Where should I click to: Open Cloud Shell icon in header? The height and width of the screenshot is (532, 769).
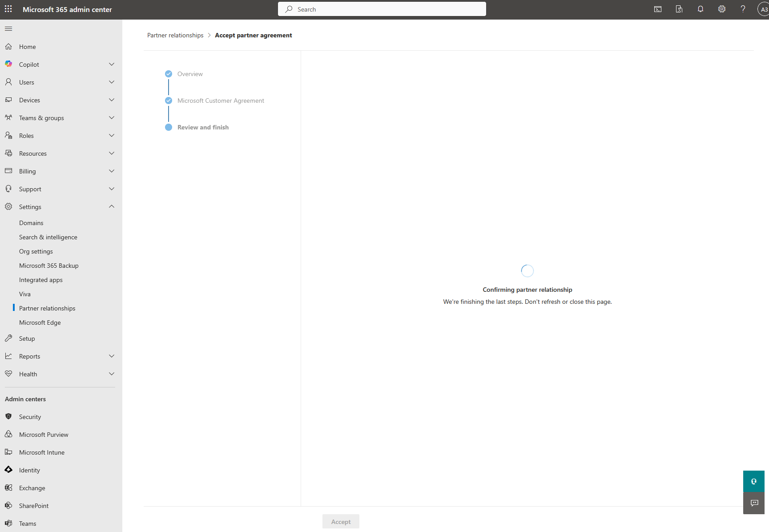pos(658,9)
